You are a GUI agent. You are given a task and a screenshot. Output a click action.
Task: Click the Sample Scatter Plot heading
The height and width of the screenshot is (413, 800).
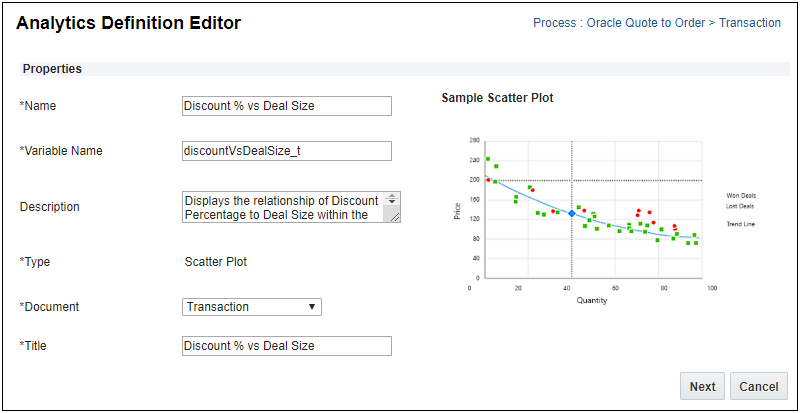pos(497,98)
